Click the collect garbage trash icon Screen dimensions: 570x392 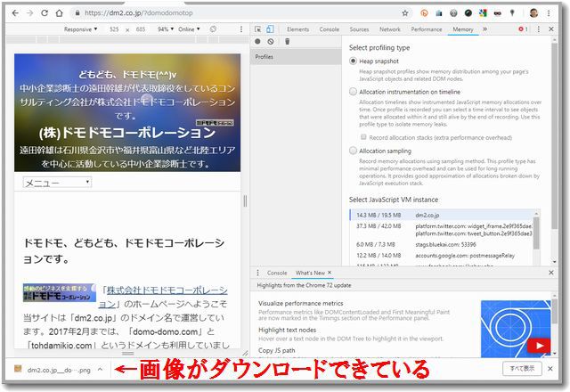click(287, 42)
